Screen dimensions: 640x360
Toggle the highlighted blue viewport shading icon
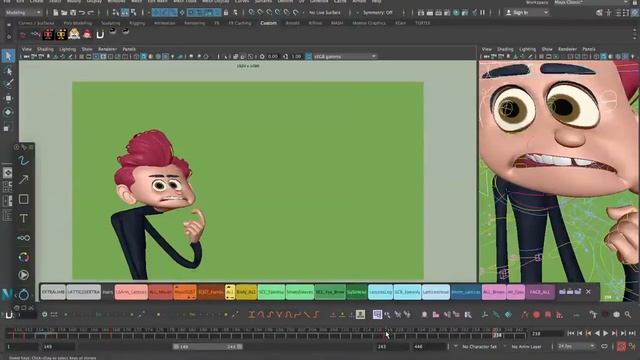pyautogui.click(x=144, y=56)
